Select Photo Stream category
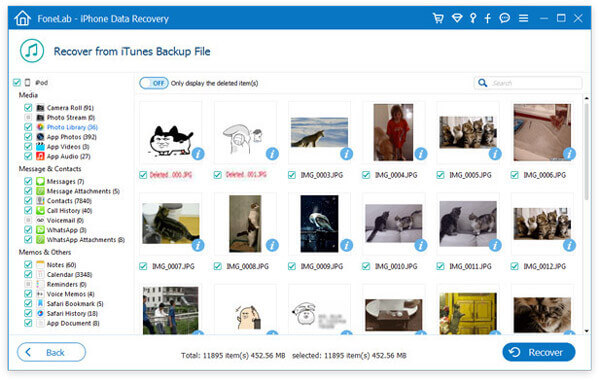Viewport: 600px width, 381px height. [x=71, y=117]
